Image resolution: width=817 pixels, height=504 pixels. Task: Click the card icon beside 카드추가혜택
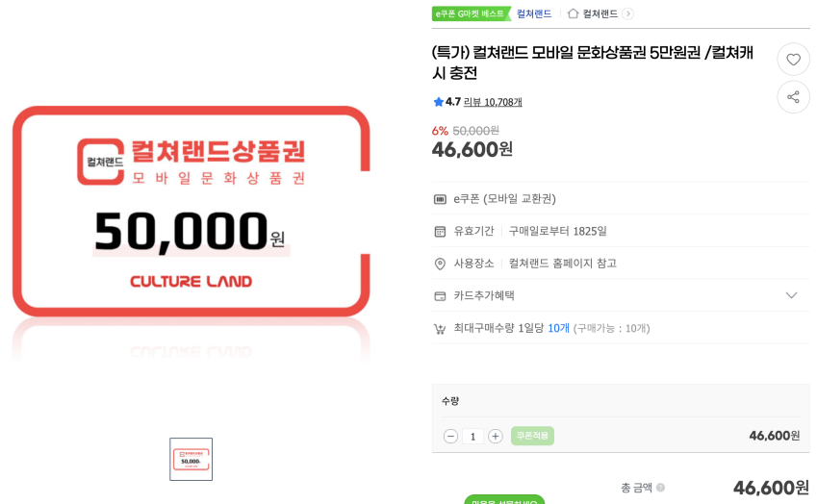tap(440, 295)
